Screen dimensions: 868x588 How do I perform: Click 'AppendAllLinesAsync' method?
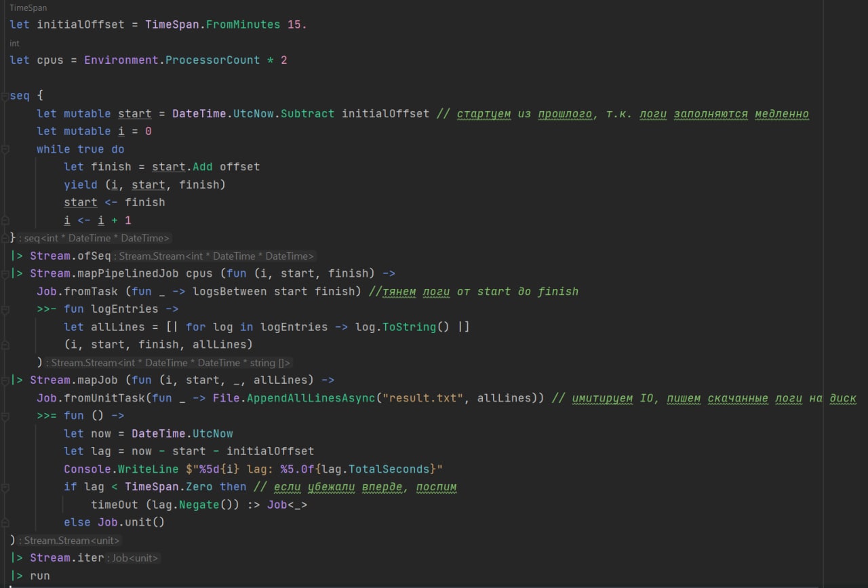pos(311,398)
